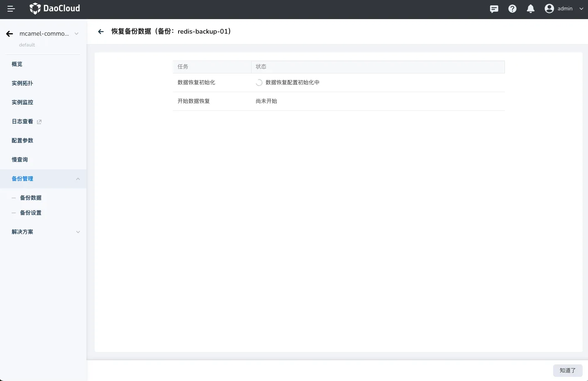Image resolution: width=588 pixels, height=381 pixels.
Task: Toggle the hamburger menu in top bar
Action: [11, 9]
